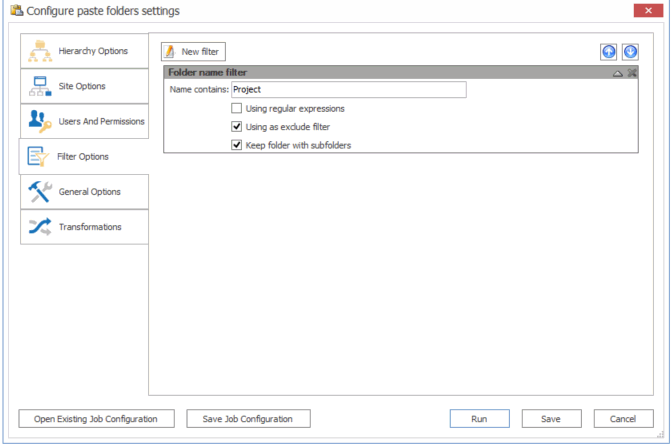Enable Using regular expressions checkbox
The height and width of the screenshot is (444, 672).
point(237,108)
